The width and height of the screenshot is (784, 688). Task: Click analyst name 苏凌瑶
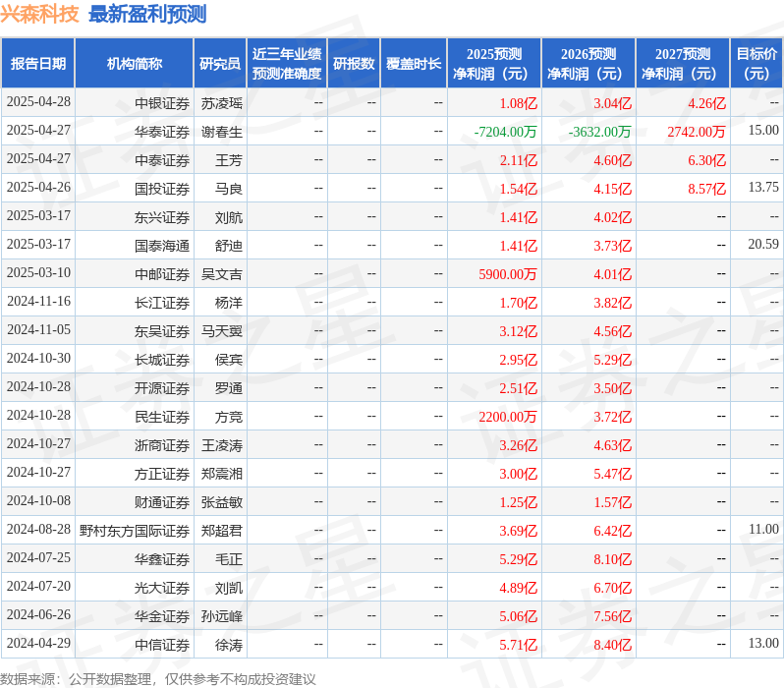(x=221, y=103)
